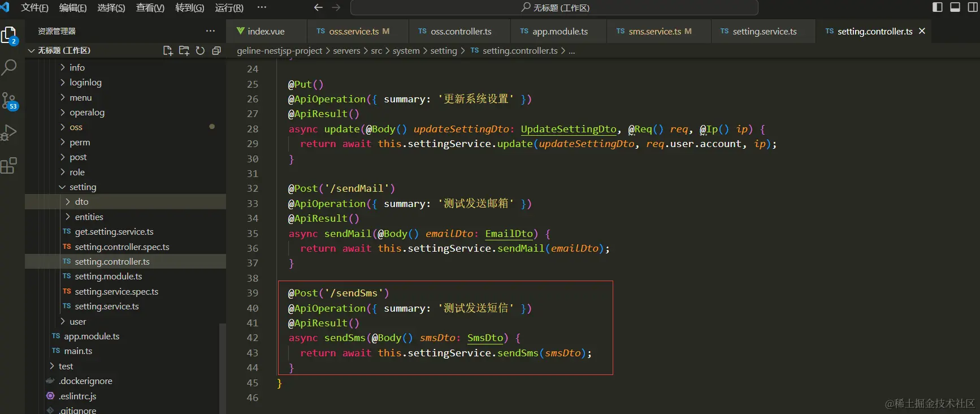980x414 pixels.
Task: Close the setting.controller.ts tab
Action: tap(922, 31)
